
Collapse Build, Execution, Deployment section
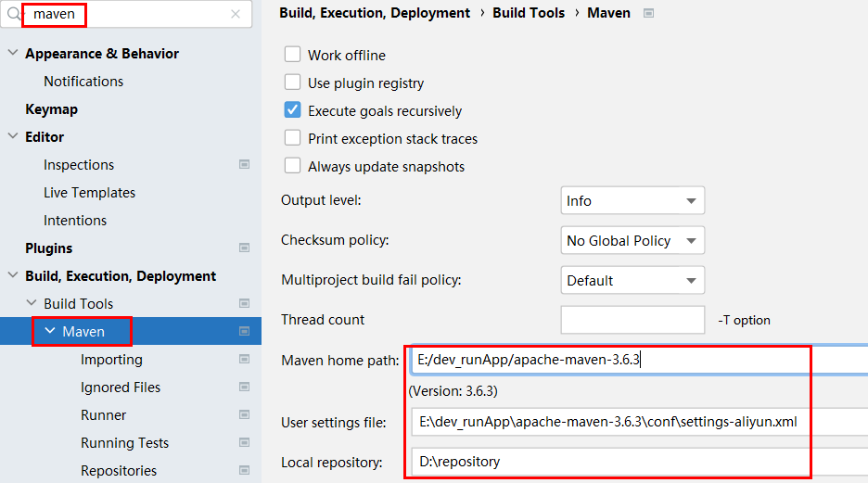click(x=13, y=275)
